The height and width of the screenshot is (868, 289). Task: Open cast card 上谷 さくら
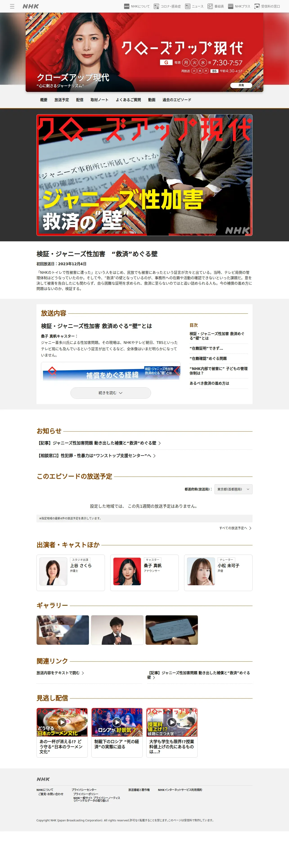pyautogui.click(x=71, y=573)
